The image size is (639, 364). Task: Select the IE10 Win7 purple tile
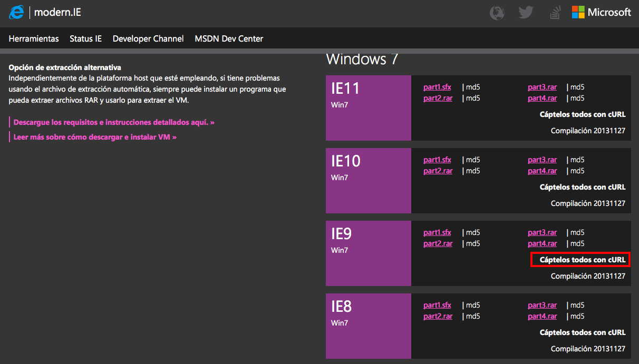click(x=369, y=181)
